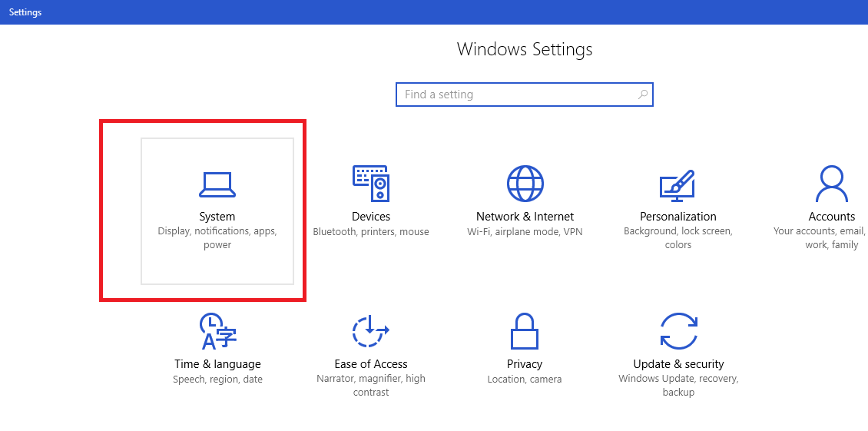Open the System label text
868x431 pixels.
click(217, 217)
